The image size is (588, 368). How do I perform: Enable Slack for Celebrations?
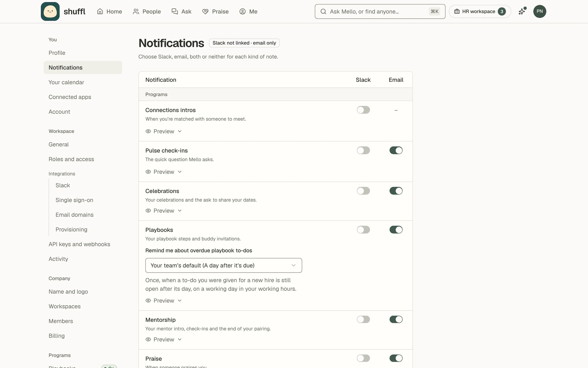(x=363, y=191)
